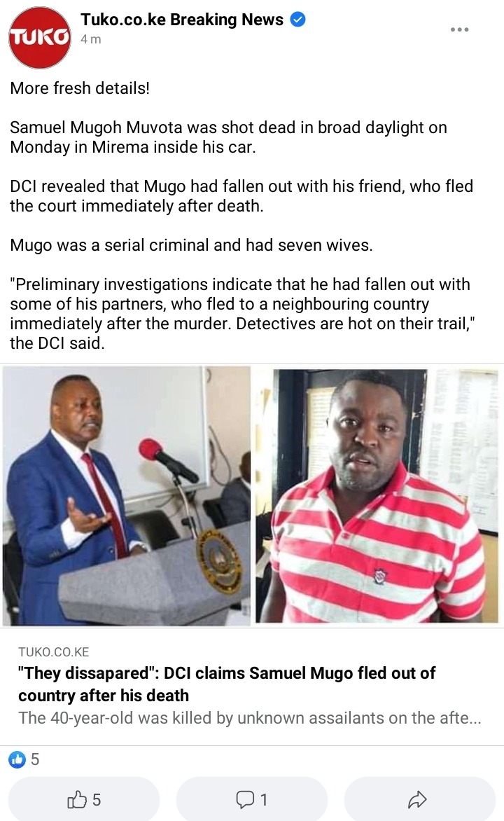This screenshot has height=821, width=504.
Task: Tap the thumbs-up Like button
Action: pos(84,799)
